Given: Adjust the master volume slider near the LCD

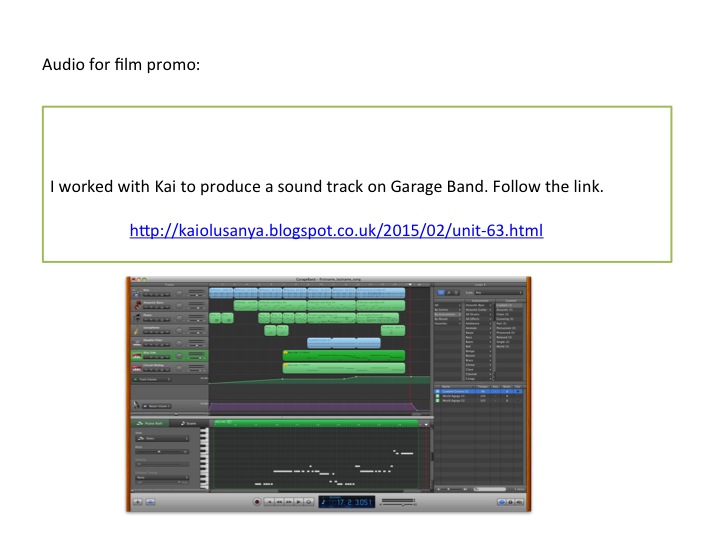Looking at the screenshot, I should [399, 505].
